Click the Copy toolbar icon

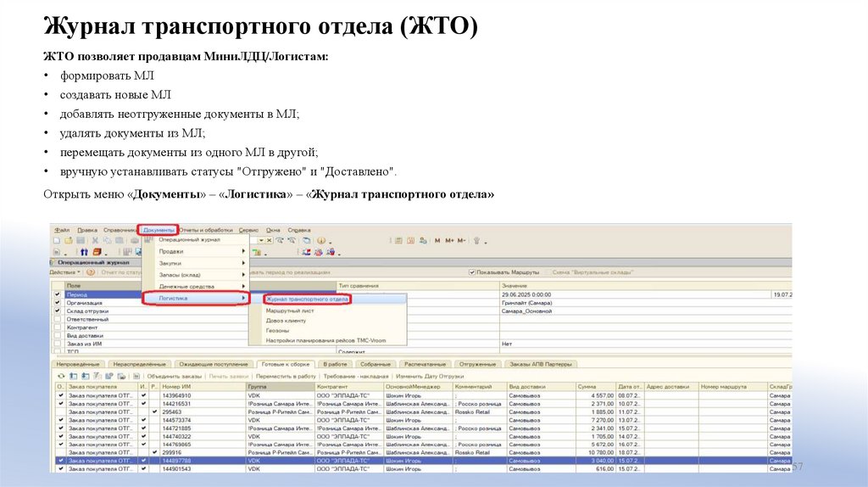[x=108, y=240]
